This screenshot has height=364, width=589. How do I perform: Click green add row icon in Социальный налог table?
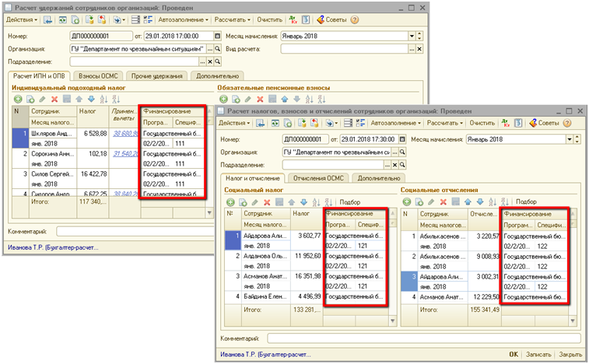(x=230, y=201)
